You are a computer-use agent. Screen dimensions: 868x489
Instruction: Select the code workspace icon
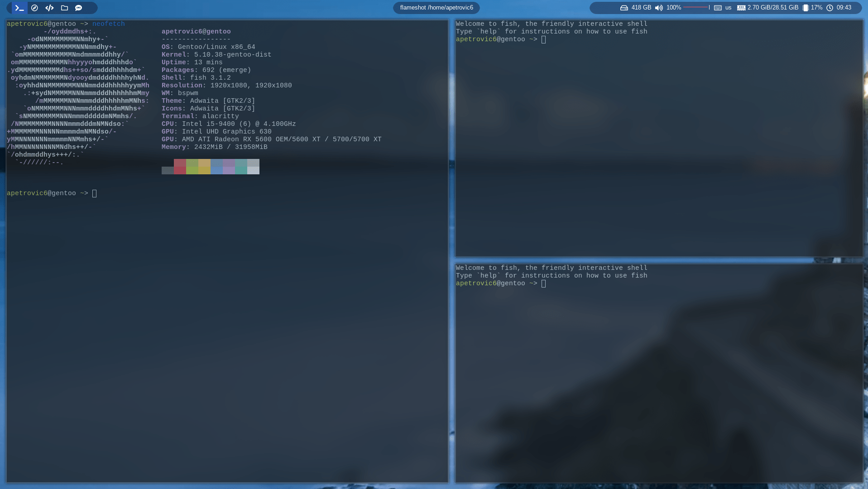click(x=49, y=8)
